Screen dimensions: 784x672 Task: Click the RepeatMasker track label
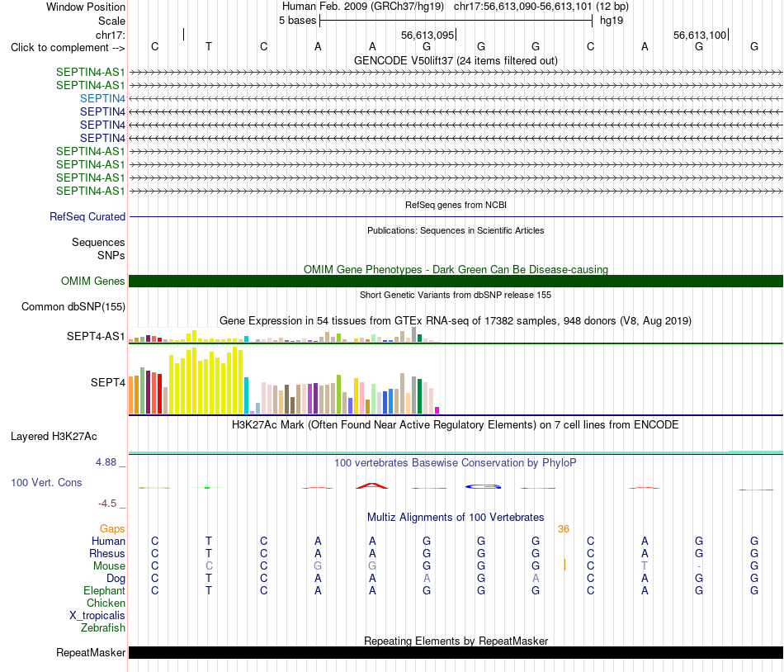point(91,652)
